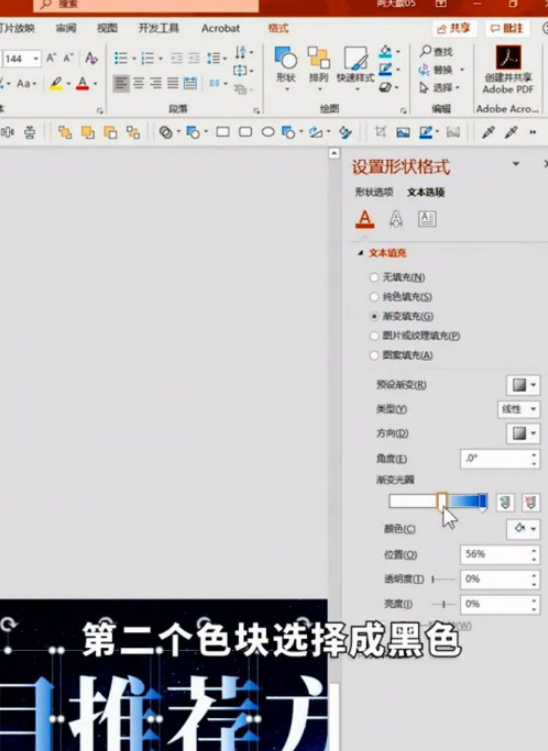Open the 类型(Y) 线性 dropdown

pos(519,409)
